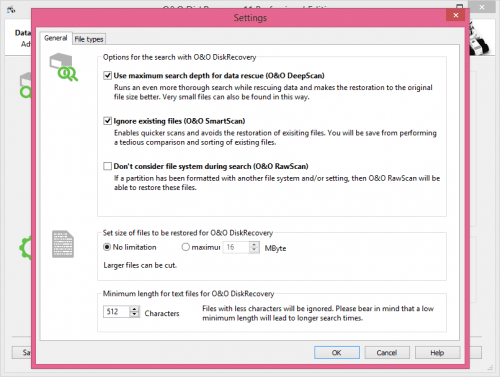Decrease minimum text length with down arrow
500x377 pixels.
click(134, 315)
